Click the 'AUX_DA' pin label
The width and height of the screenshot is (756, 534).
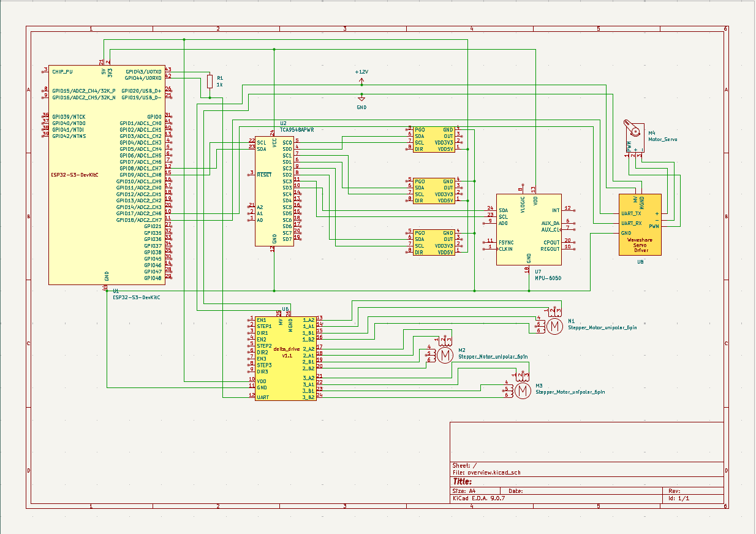pos(551,223)
